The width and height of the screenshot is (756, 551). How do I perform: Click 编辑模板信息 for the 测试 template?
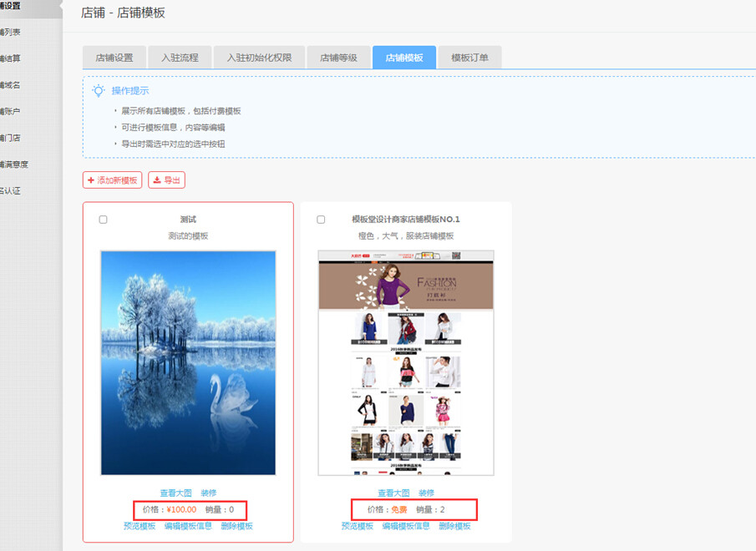click(188, 526)
